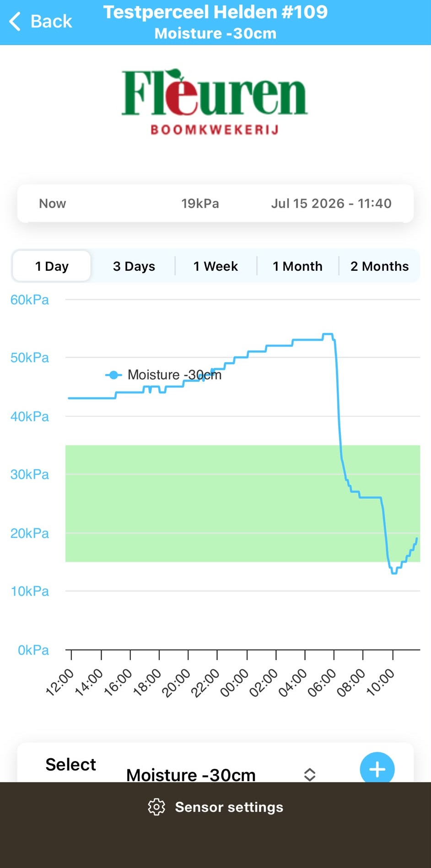Screen dimensions: 431x868
Task: Tap the chart minimum near 10:00
Action: coord(394,573)
